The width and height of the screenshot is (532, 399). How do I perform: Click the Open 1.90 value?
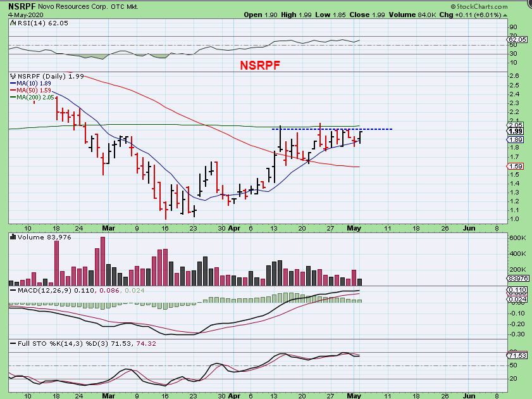261,15
